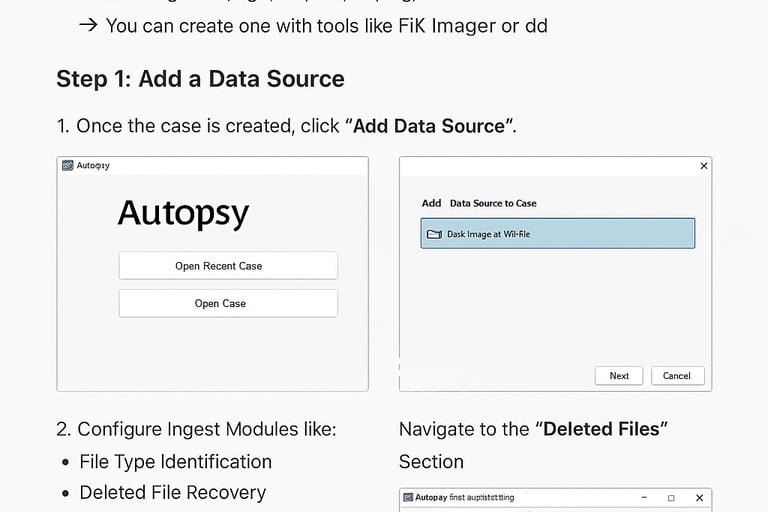Image resolution: width=768 pixels, height=512 pixels.
Task: Click the 'Step 1: Add a Data Source' heading
Action: (x=200, y=79)
